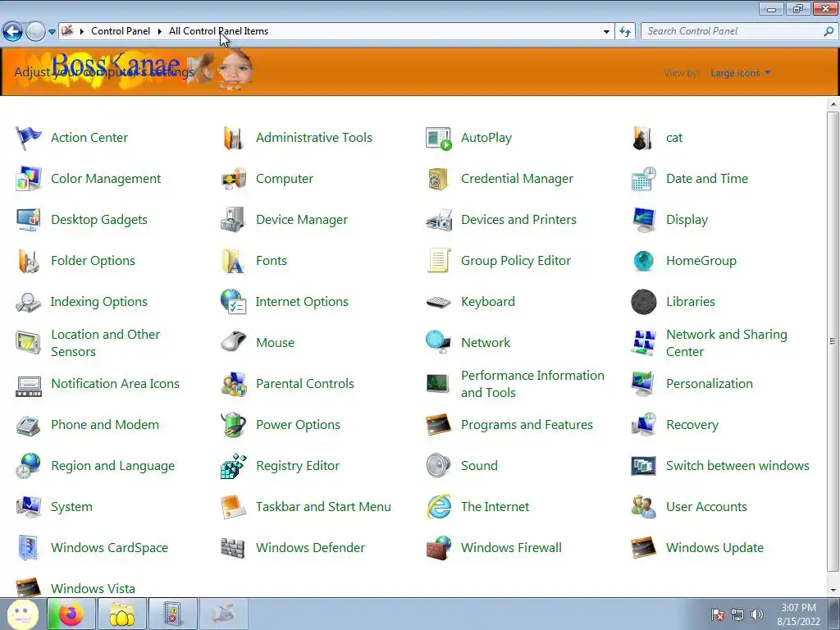The width and height of the screenshot is (840, 630).
Task: Open the Libraries dark sphere icon
Action: (x=643, y=302)
